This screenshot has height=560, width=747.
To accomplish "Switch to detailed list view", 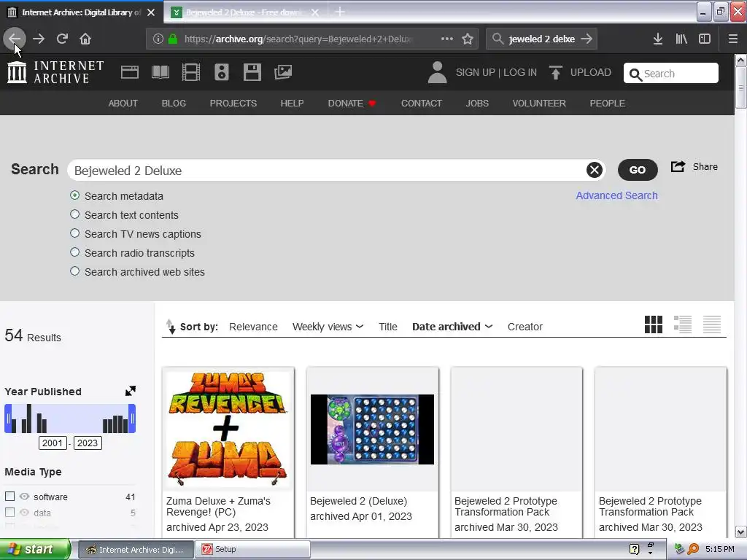I will coord(683,324).
